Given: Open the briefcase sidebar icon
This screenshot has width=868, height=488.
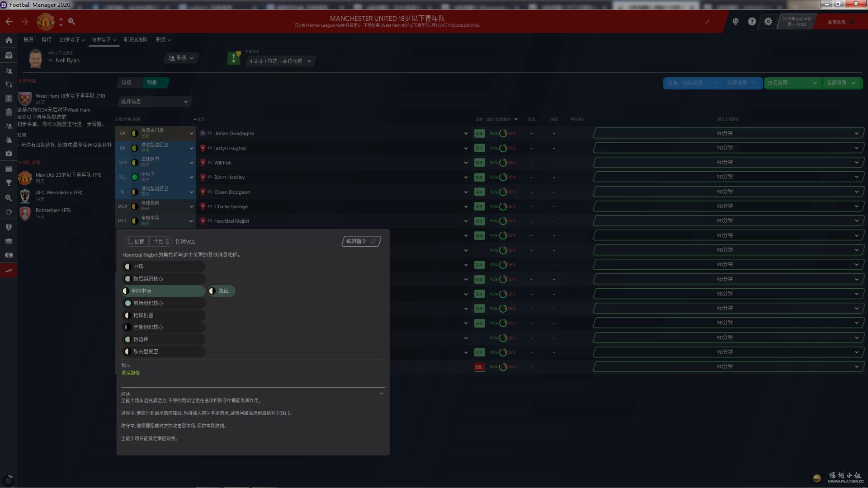Looking at the screenshot, I should coord(9,241).
